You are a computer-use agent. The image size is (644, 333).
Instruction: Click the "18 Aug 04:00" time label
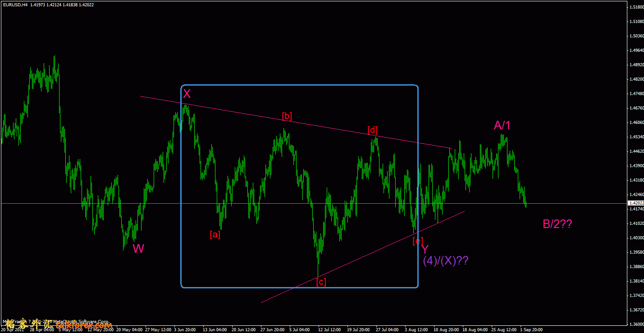[x=475, y=329]
